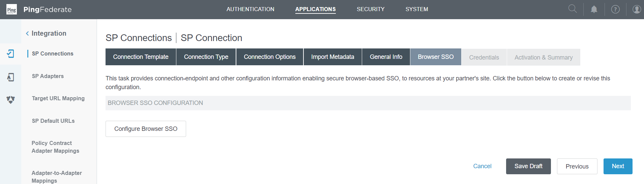Click the Configure Browser SSO button

tap(146, 129)
